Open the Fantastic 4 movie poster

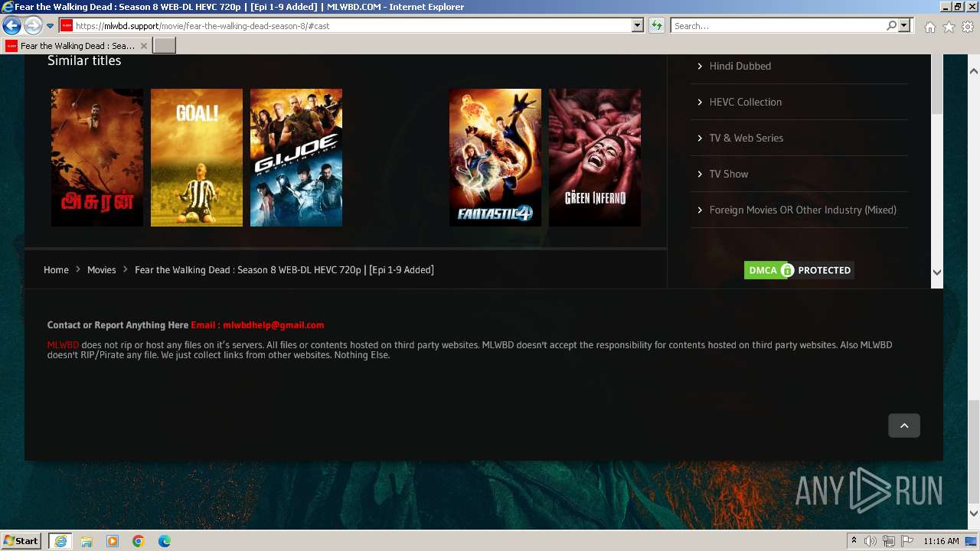click(495, 158)
